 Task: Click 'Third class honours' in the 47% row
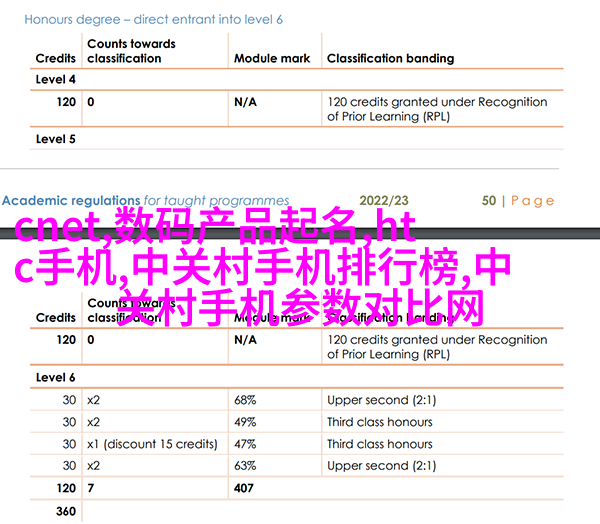[x=380, y=444]
